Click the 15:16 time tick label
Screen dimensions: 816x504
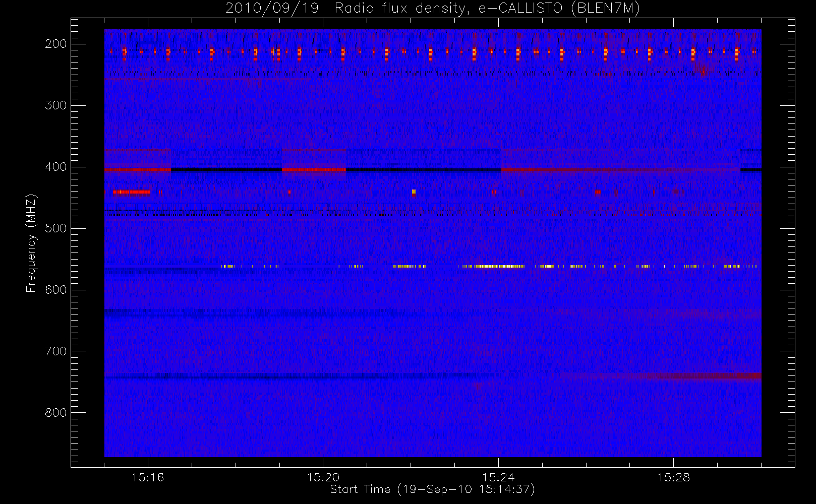click(148, 477)
